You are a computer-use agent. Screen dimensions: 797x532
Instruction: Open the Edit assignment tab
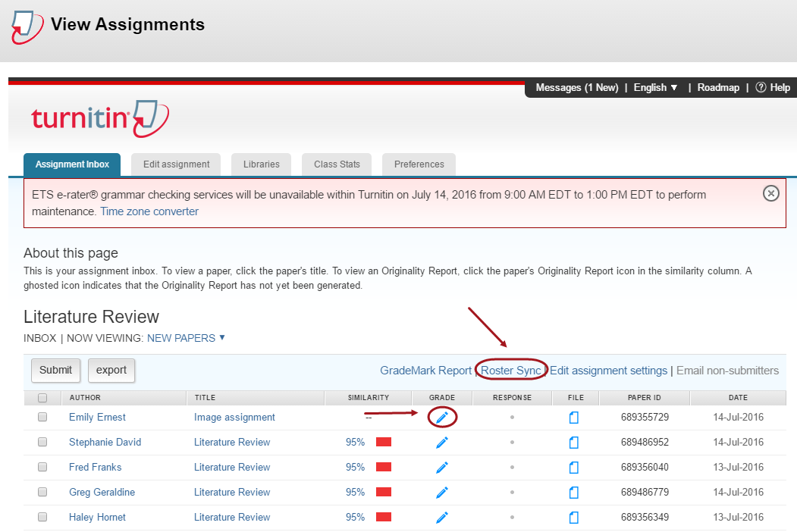pyautogui.click(x=176, y=164)
